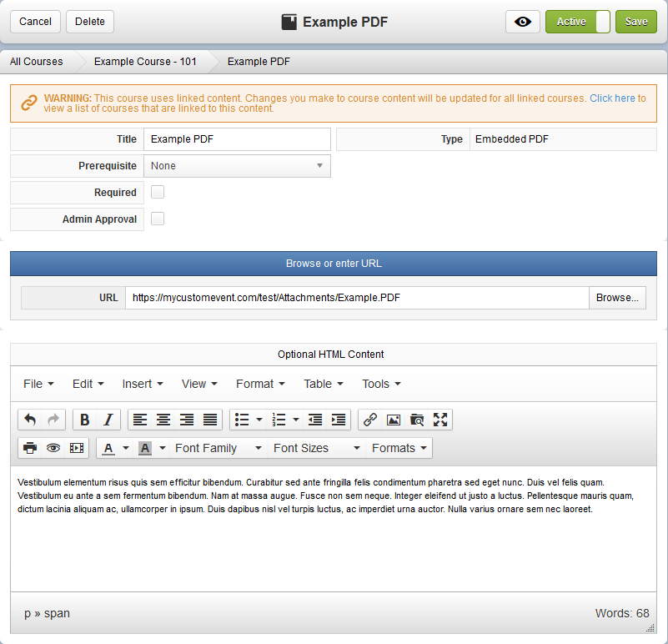Toggle the Active status switch

click(578, 22)
